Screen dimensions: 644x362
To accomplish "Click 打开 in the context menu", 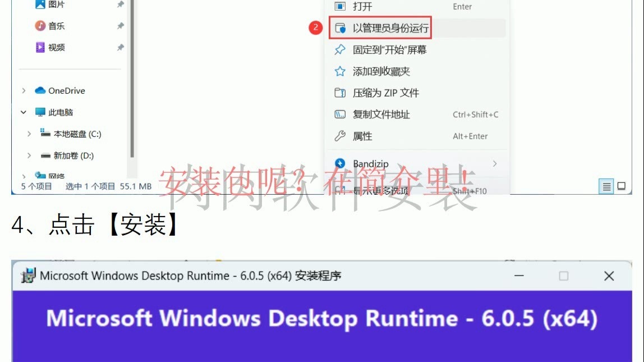I will [362, 6].
